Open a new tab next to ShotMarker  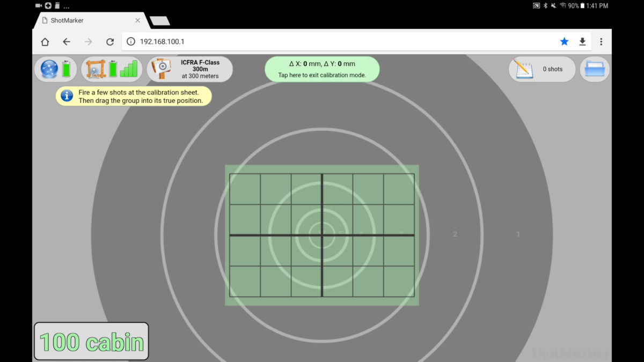click(160, 21)
